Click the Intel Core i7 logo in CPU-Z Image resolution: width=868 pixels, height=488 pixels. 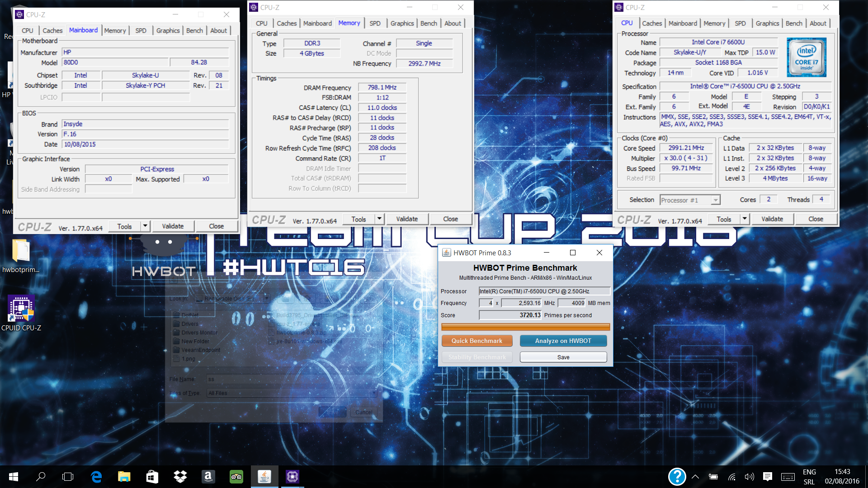(807, 57)
